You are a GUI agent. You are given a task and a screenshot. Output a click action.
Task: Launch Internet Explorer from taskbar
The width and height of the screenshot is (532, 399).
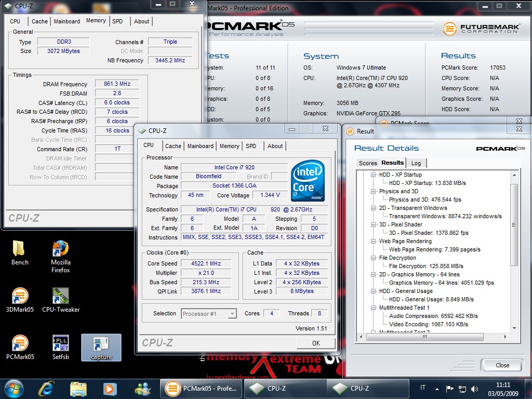pos(46,389)
